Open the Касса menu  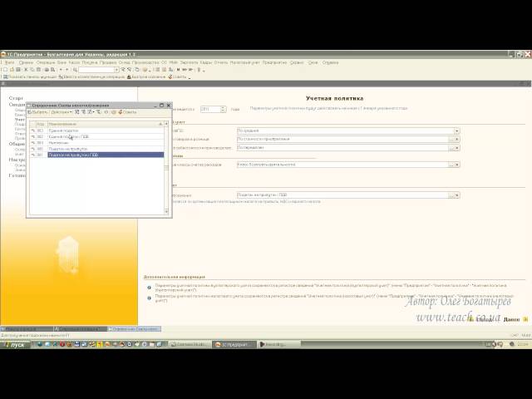[x=74, y=63]
